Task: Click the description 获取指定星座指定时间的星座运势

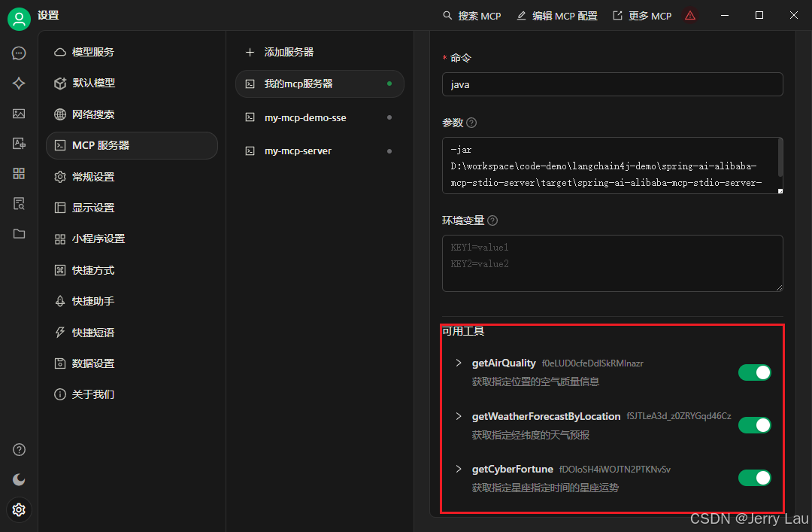Action: [x=545, y=488]
